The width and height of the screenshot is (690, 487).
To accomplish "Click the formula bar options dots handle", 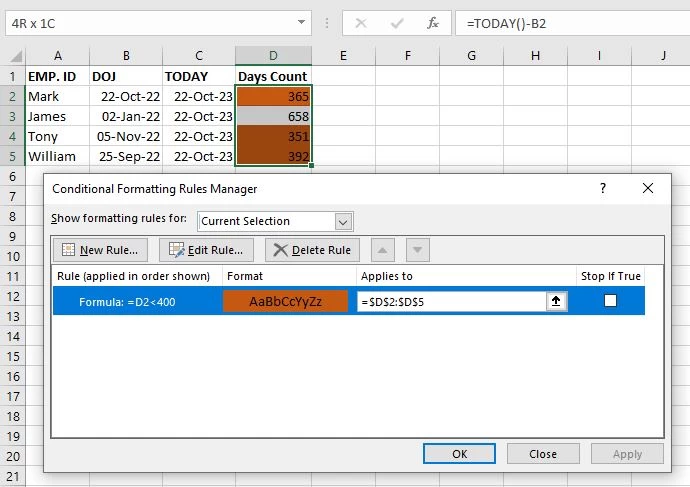I will coord(327,23).
